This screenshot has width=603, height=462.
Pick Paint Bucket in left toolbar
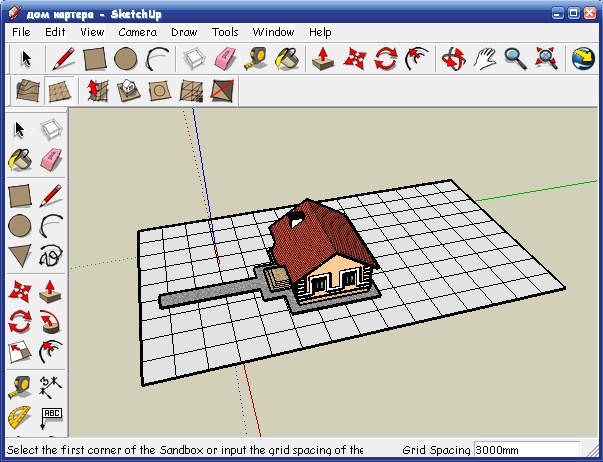point(20,160)
